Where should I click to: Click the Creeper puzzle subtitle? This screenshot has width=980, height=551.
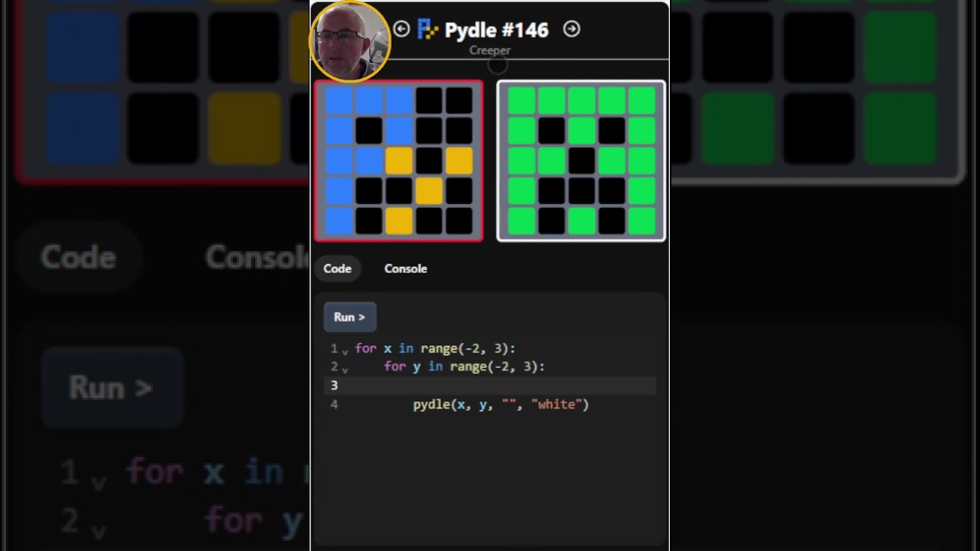pos(490,51)
